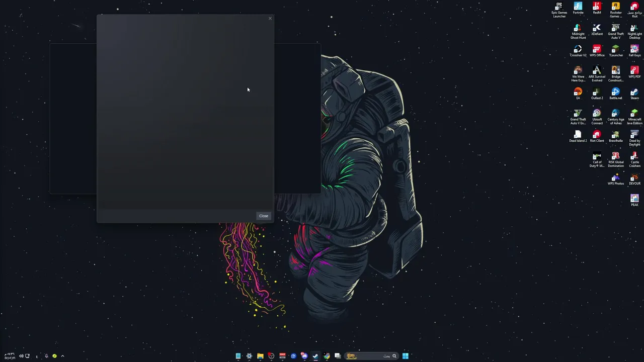Dismiss the dialog using its top-right X
This screenshot has height=362, width=644.
click(270, 19)
